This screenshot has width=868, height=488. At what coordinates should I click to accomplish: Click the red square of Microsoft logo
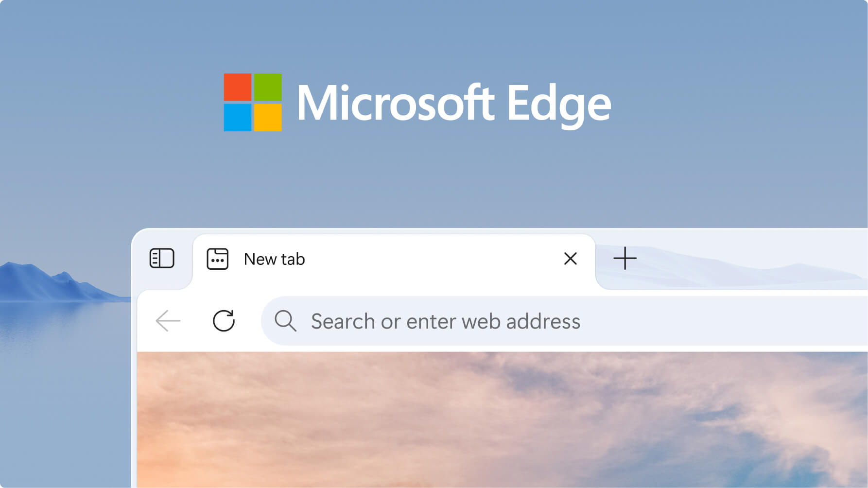click(238, 87)
